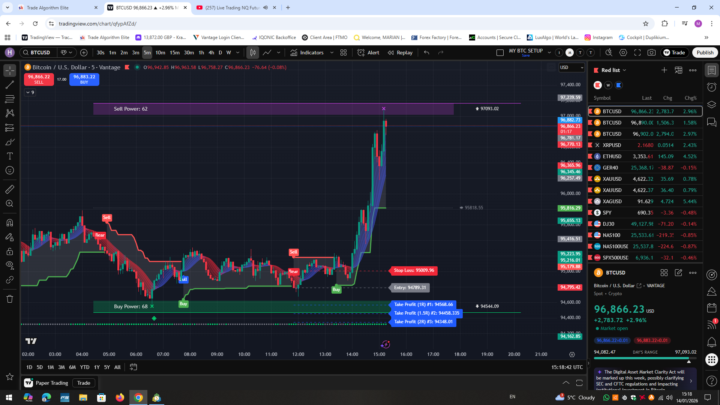The width and height of the screenshot is (720, 405).
Task: Click the BTCUSD symbol search box
Action: [x=39, y=53]
